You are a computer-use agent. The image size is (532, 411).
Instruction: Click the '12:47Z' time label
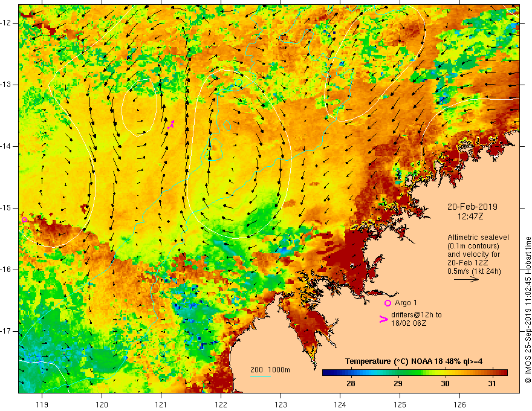pos(470,216)
